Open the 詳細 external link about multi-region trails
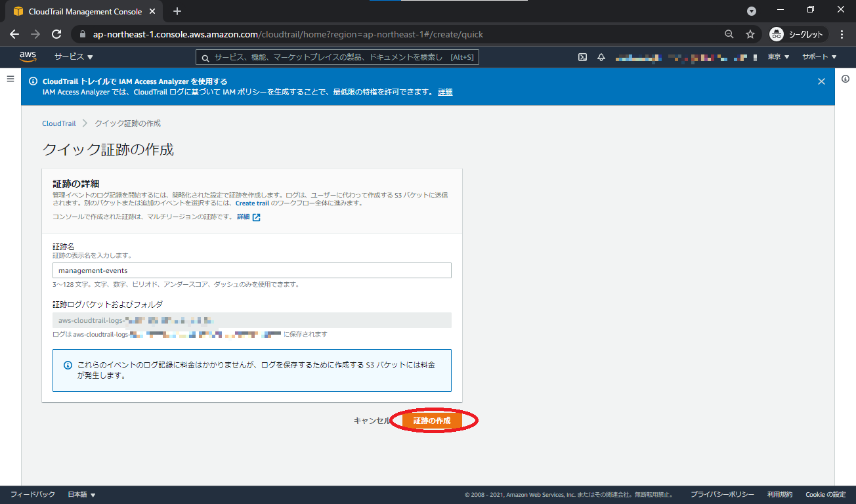 pyautogui.click(x=249, y=217)
